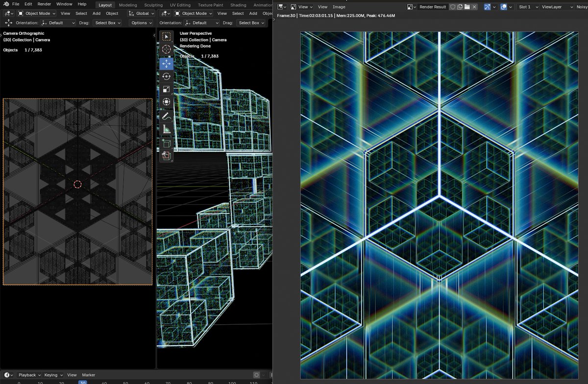Open the gizmo options arrow in image editor
The height and width of the screenshot is (384, 588).
(x=494, y=7)
